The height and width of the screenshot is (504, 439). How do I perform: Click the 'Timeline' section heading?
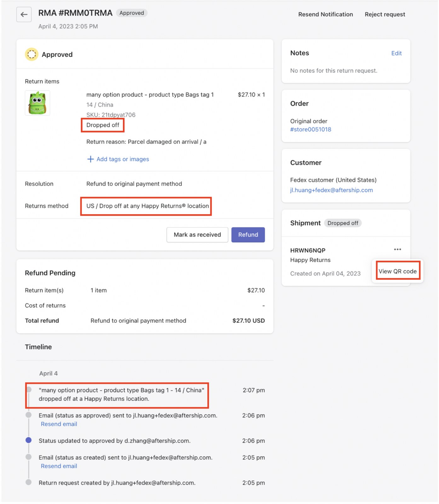(x=38, y=347)
